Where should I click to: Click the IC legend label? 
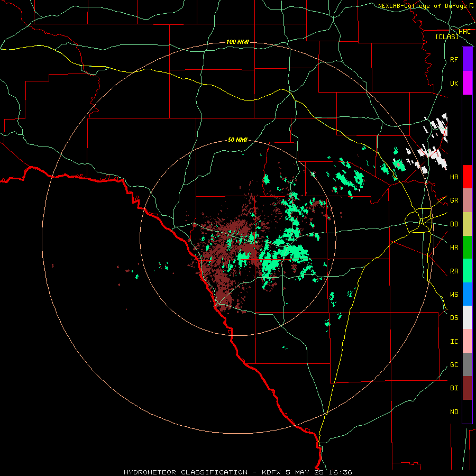tap(454, 342)
